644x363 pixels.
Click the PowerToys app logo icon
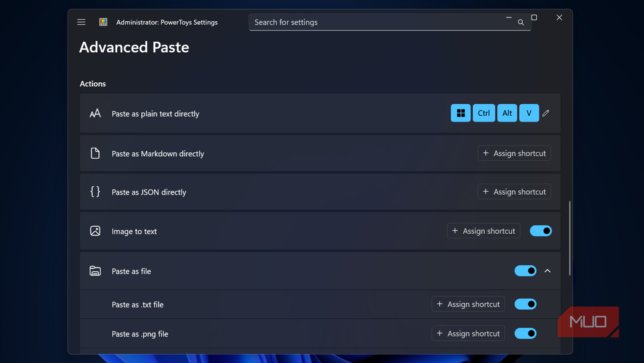point(103,22)
